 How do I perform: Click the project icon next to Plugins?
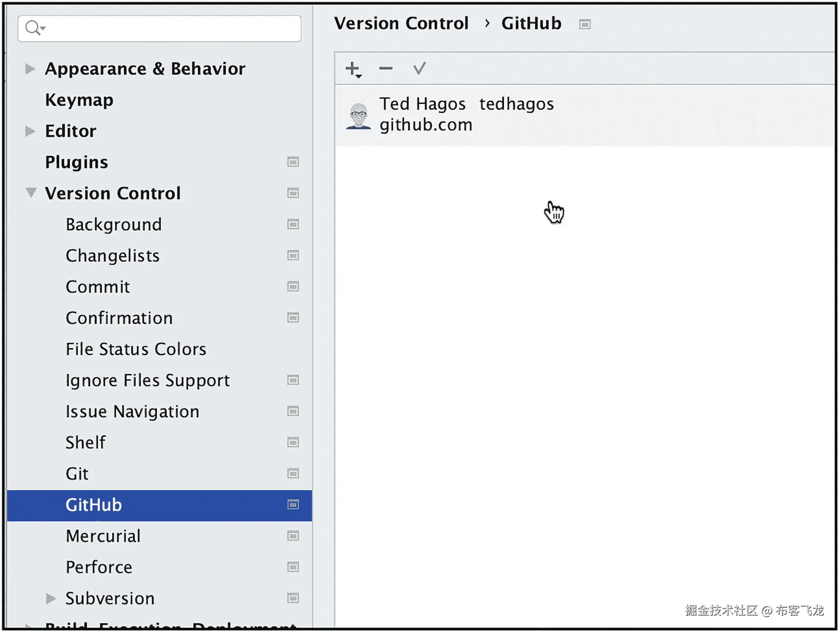point(293,162)
